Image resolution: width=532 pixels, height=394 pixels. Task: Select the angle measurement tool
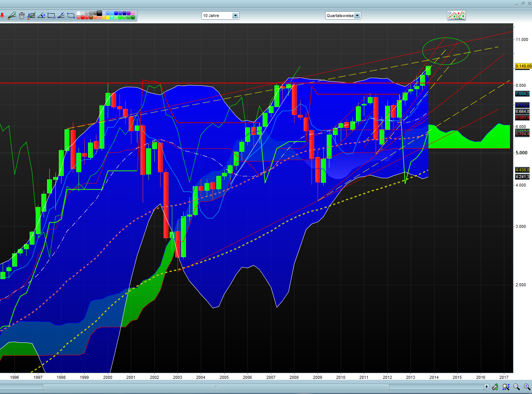41,16
